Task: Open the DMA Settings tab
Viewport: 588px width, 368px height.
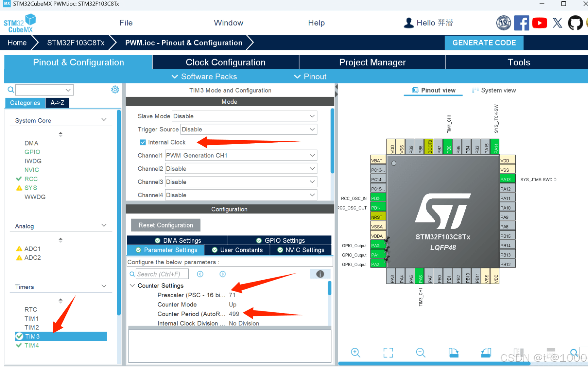Action: coord(178,240)
